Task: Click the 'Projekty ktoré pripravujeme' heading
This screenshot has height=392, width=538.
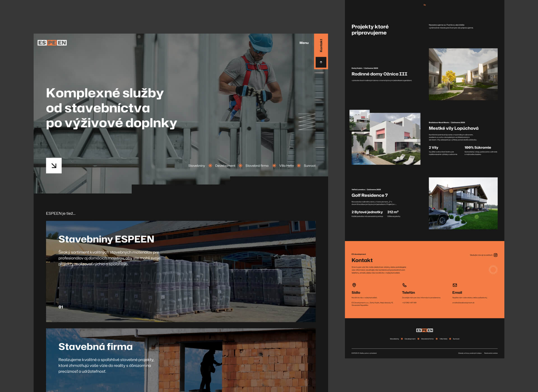Action: tap(370, 30)
